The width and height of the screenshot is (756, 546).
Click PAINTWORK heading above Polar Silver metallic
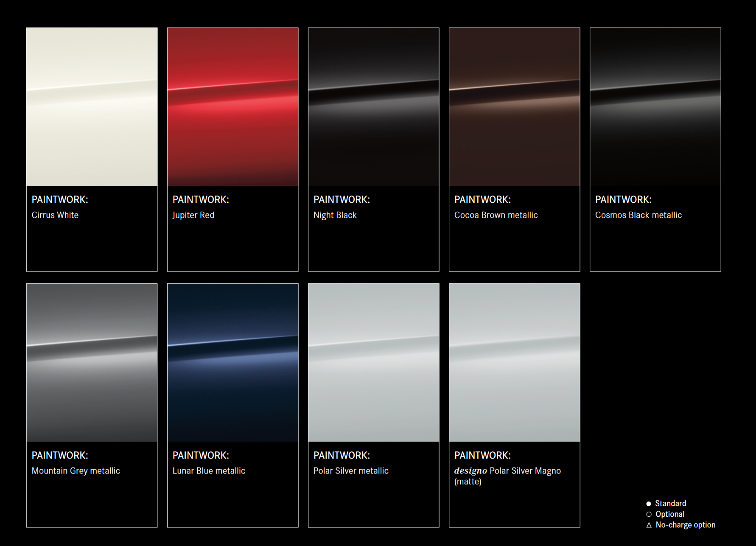pyautogui.click(x=342, y=455)
